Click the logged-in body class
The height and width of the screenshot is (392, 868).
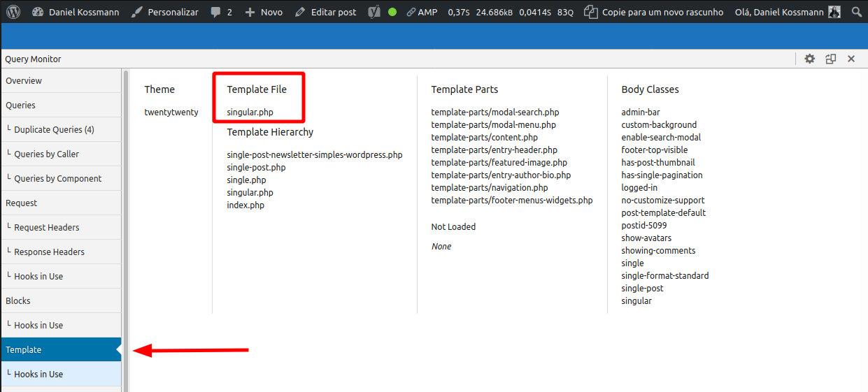[640, 188]
